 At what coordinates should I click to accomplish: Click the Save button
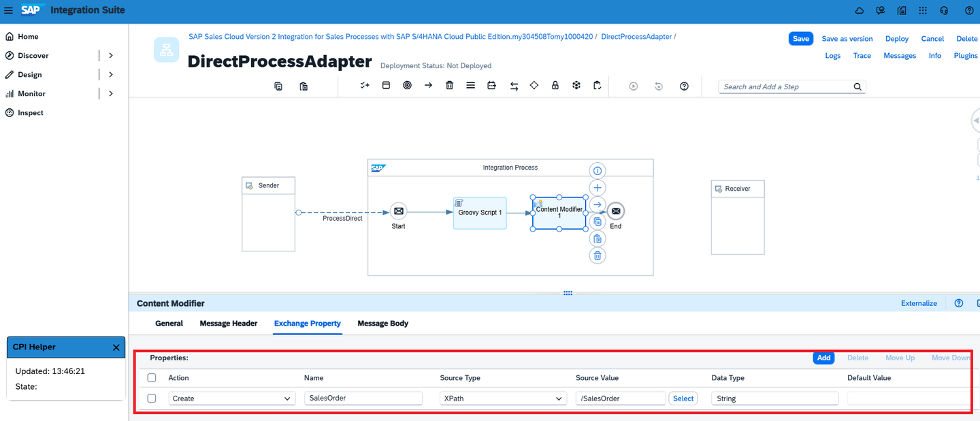point(801,39)
